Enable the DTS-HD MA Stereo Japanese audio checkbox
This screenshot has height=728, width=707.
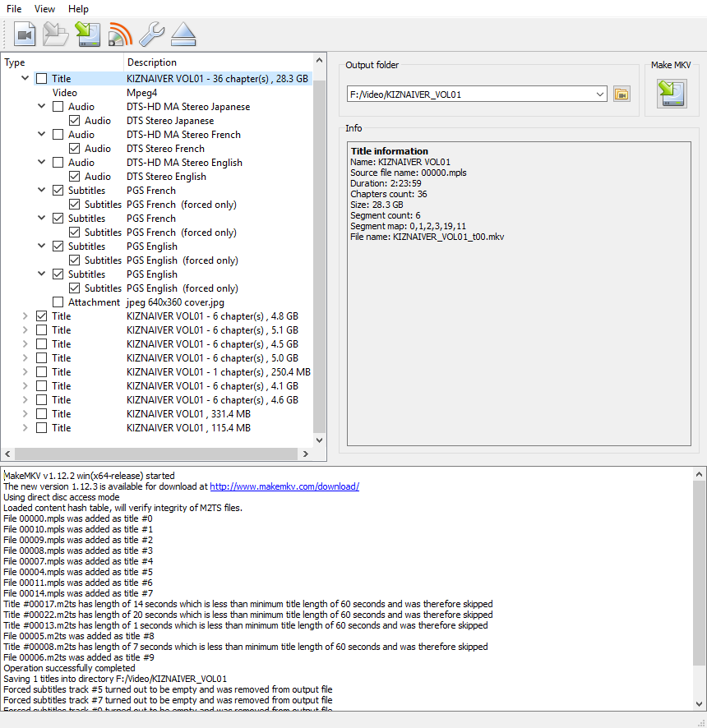click(58, 107)
